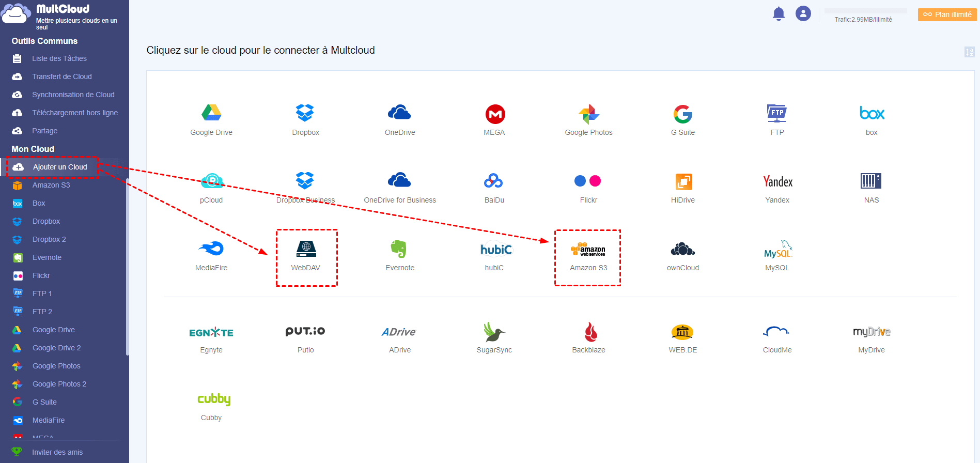
Task: Select the Yandex logo
Action: coord(777,181)
